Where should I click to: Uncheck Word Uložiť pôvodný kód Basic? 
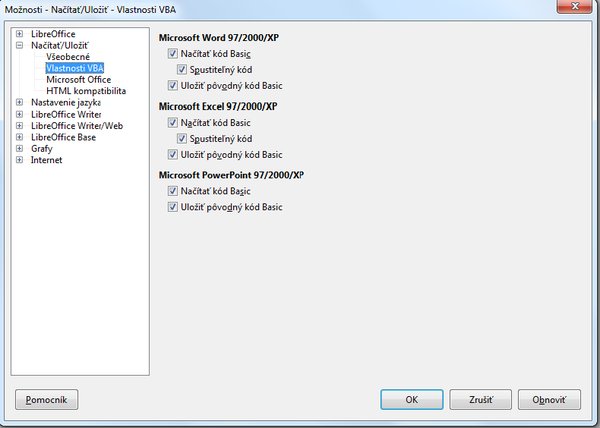[173, 85]
